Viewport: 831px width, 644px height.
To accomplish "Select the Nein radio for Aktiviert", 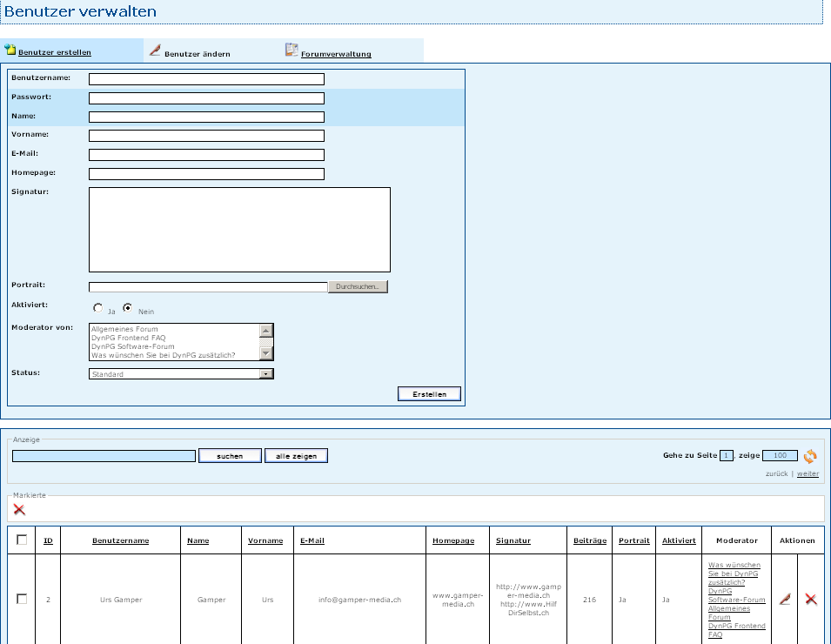I will point(127,308).
